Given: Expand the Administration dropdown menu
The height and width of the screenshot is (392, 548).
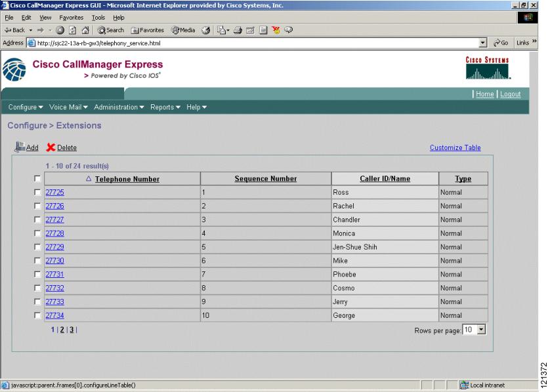Looking at the screenshot, I should tap(119, 107).
